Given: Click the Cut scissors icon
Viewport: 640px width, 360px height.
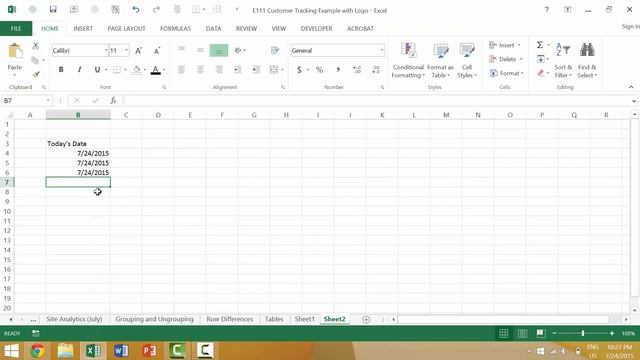Looking at the screenshot, I should (36, 46).
